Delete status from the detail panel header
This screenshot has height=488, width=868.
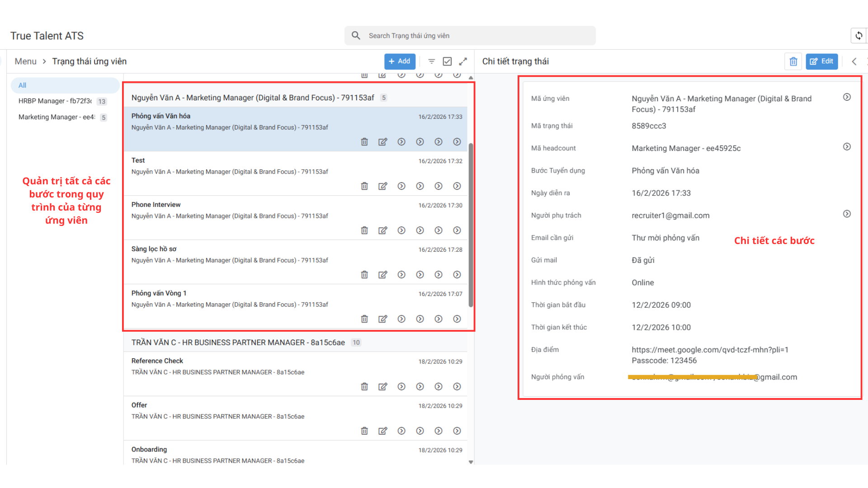tap(793, 61)
